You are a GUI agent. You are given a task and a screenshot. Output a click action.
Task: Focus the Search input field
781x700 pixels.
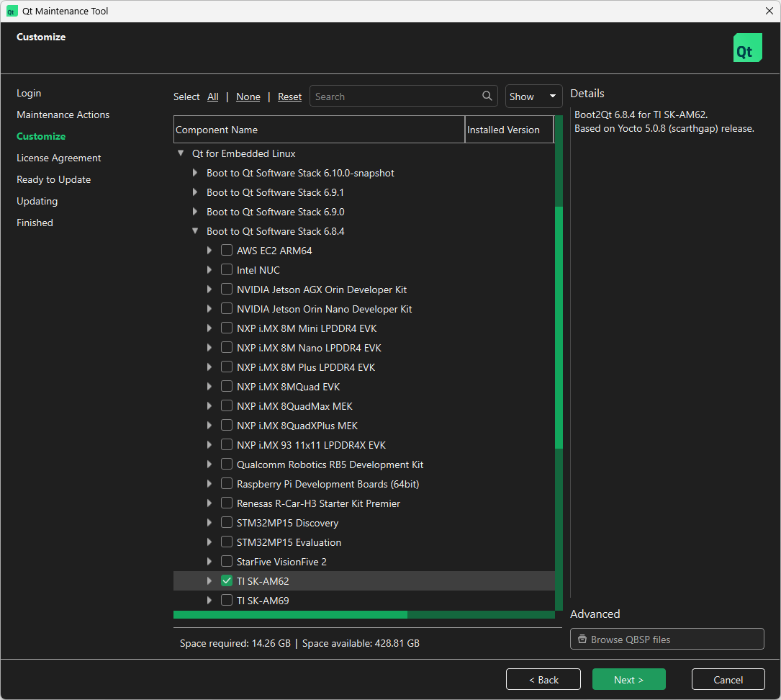[x=396, y=97]
